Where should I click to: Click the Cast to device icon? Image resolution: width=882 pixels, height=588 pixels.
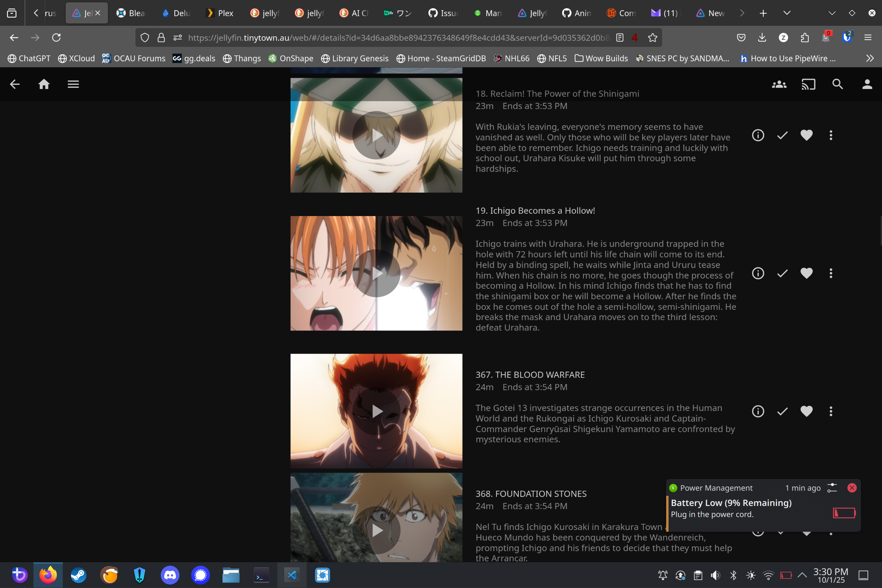click(808, 84)
